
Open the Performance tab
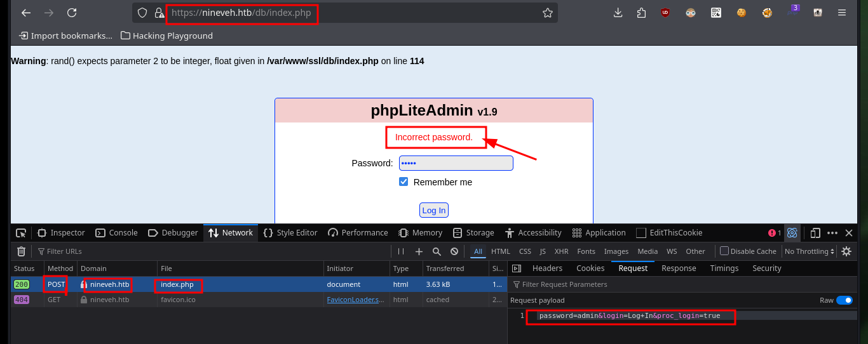[358, 233]
